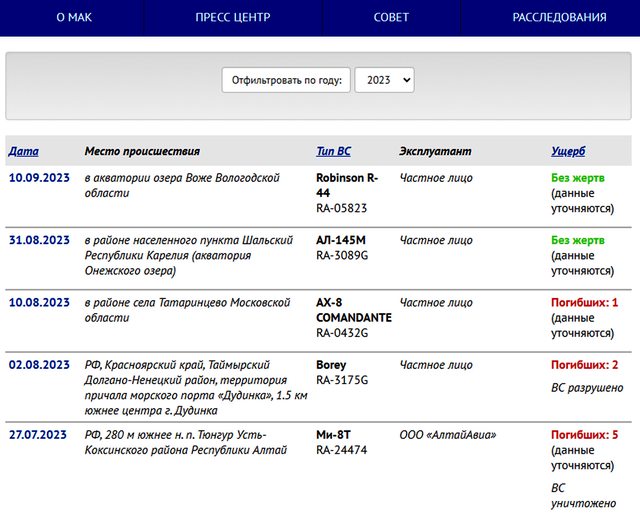Open the 31.08.2023 incident entry
This screenshot has width=640, height=514.
click(39, 240)
